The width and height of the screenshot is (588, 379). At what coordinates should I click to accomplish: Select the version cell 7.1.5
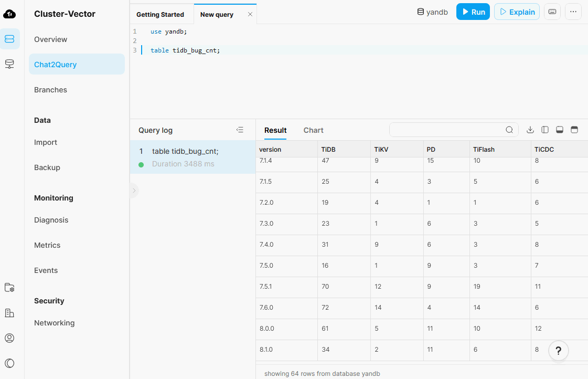pos(287,182)
